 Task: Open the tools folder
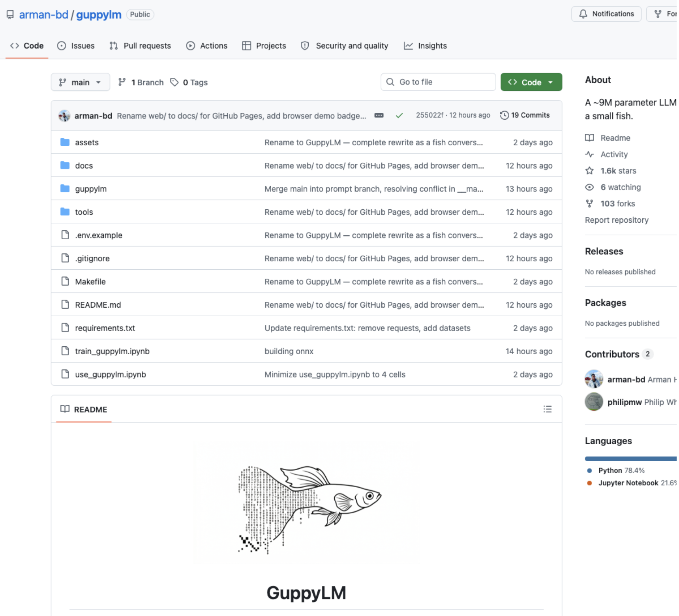84,212
